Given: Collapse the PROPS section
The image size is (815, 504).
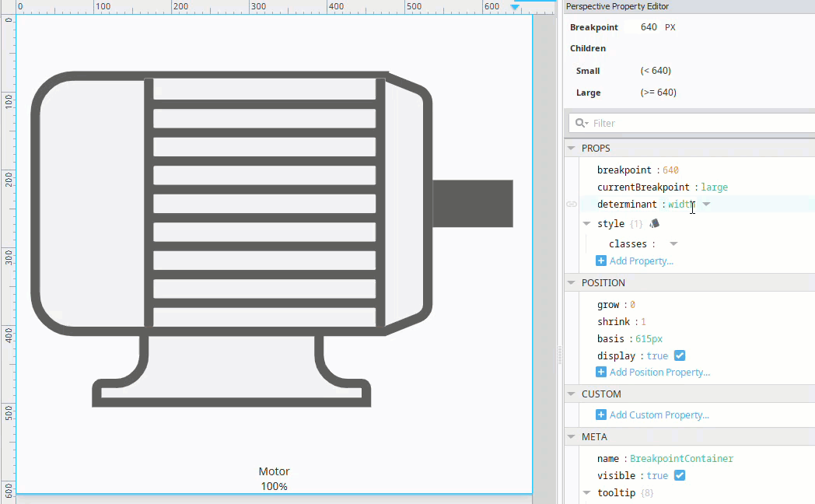Looking at the screenshot, I should pos(572,148).
